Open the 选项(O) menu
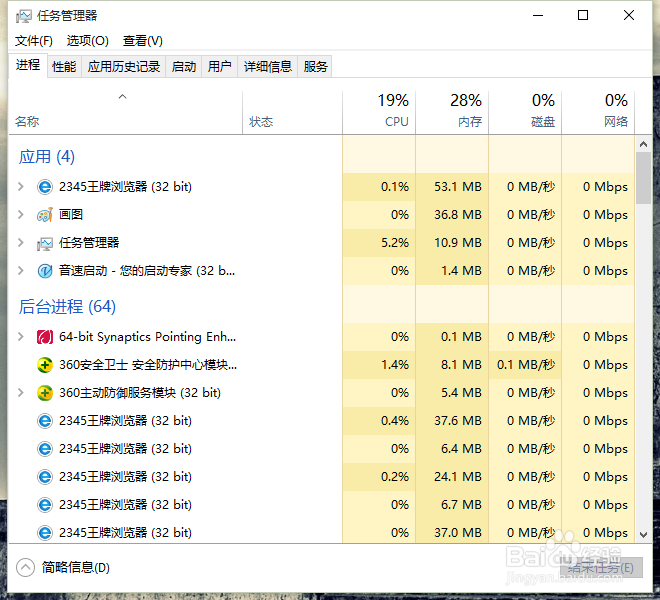This screenshot has height=600, width=660. [88, 41]
